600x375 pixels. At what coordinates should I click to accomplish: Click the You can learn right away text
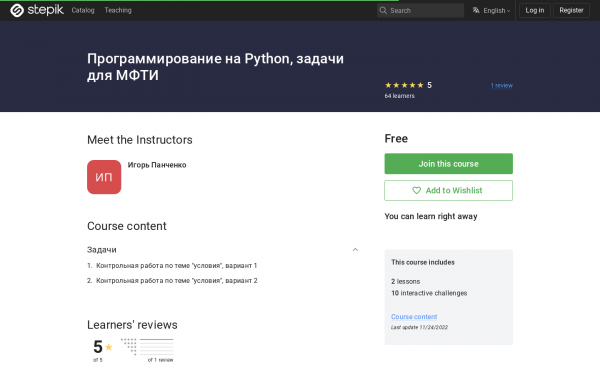coord(431,217)
